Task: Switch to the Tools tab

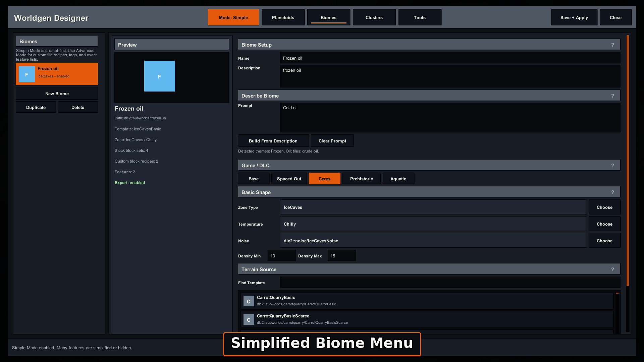Action: (420, 17)
